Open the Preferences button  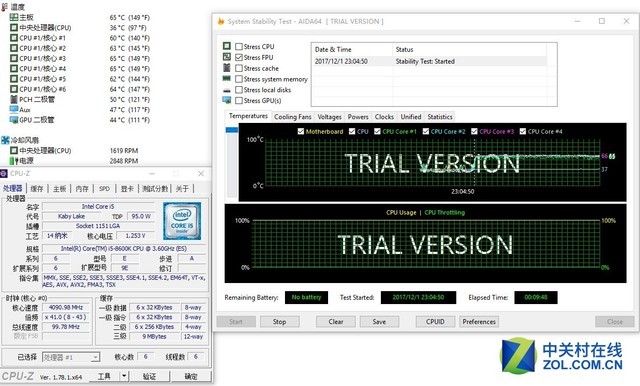(x=479, y=322)
